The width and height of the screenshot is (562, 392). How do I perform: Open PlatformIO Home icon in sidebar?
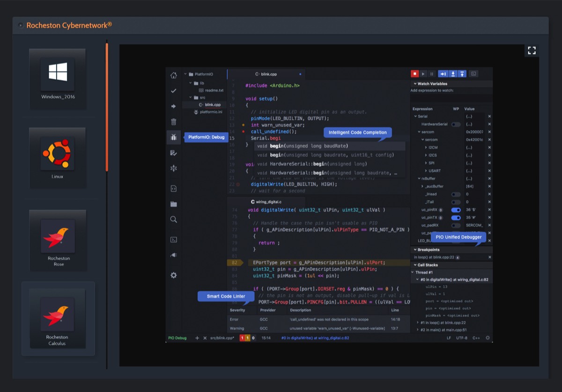[x=173, y=75]
